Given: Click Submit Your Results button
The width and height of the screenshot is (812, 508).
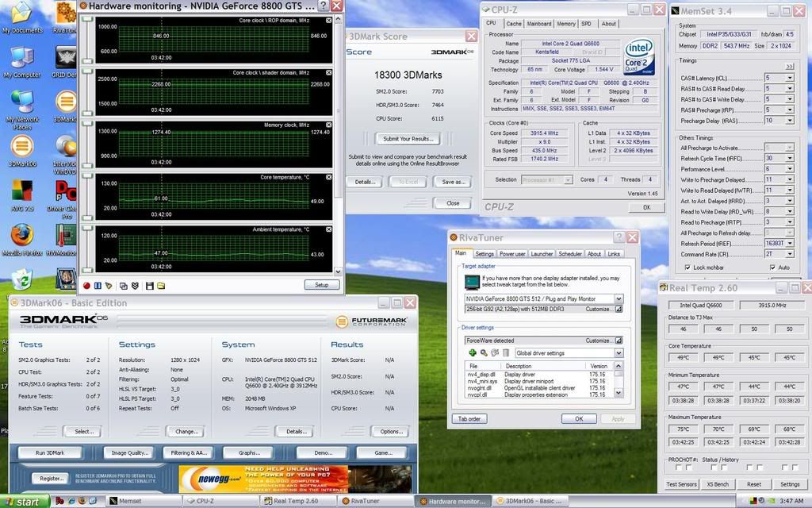Looking at the screenshot, I should [408, 138].
